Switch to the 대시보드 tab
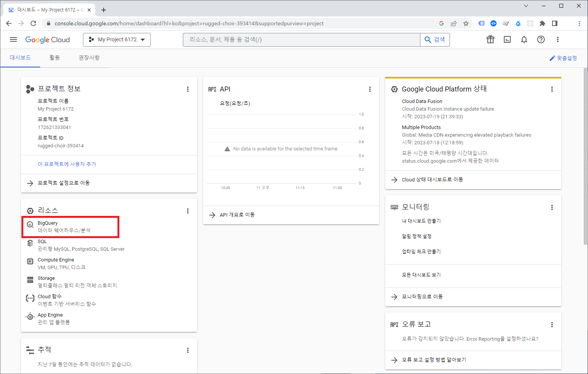The height and width of the screenshot is (374, 588). coord(20,57)
